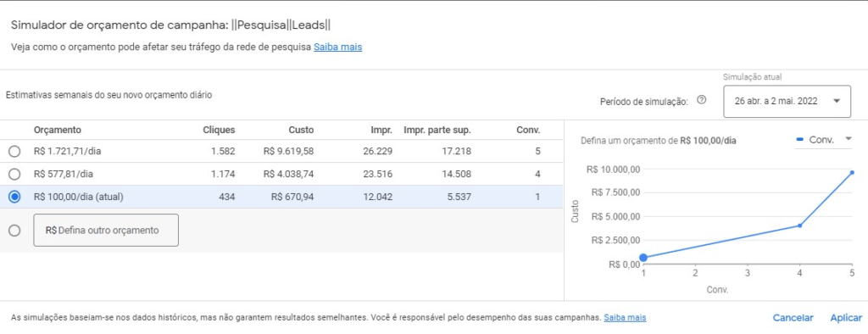
Task: Click the clicks value 1.174
Action: 223,175
